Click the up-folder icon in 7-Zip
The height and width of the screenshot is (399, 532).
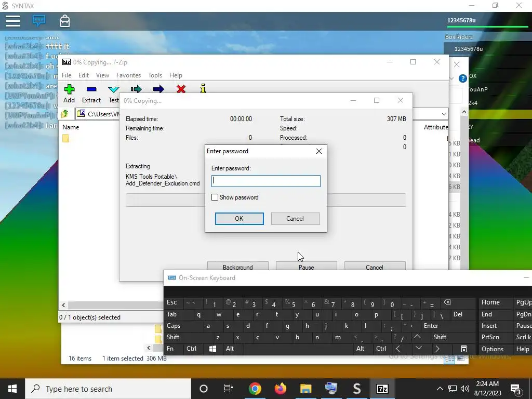(65, 114)
